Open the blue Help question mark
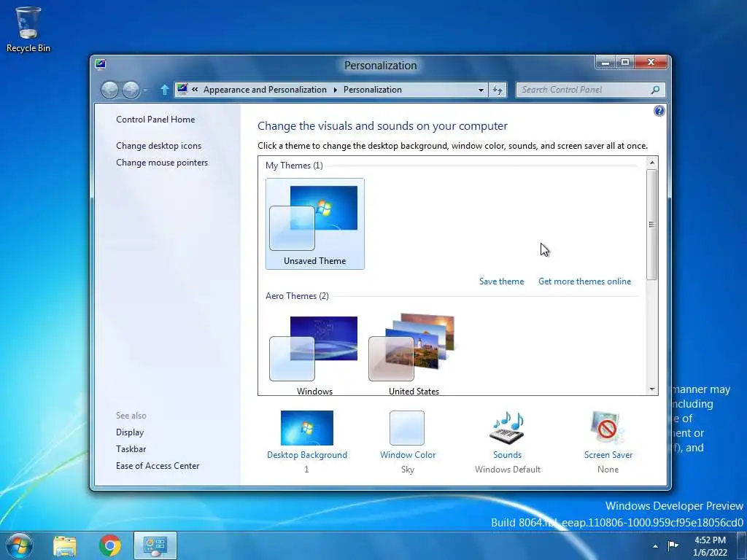 659,111
